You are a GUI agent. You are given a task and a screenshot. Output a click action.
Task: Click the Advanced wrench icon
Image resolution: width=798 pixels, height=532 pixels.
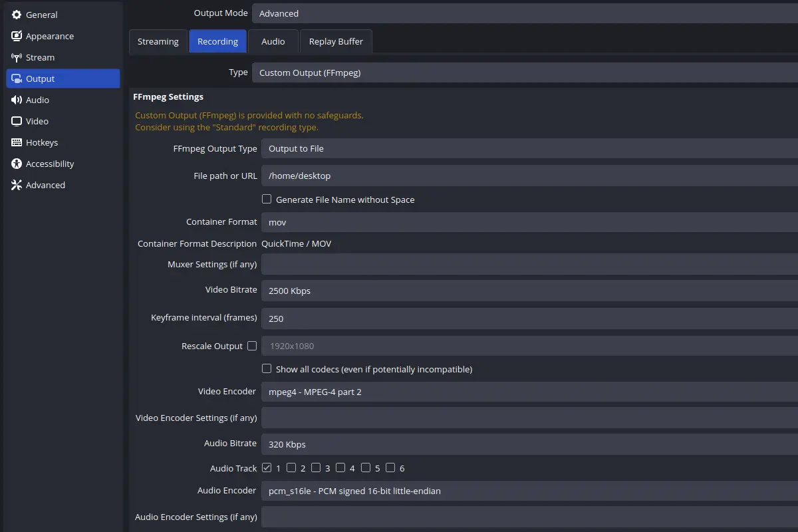coord(15,184)
